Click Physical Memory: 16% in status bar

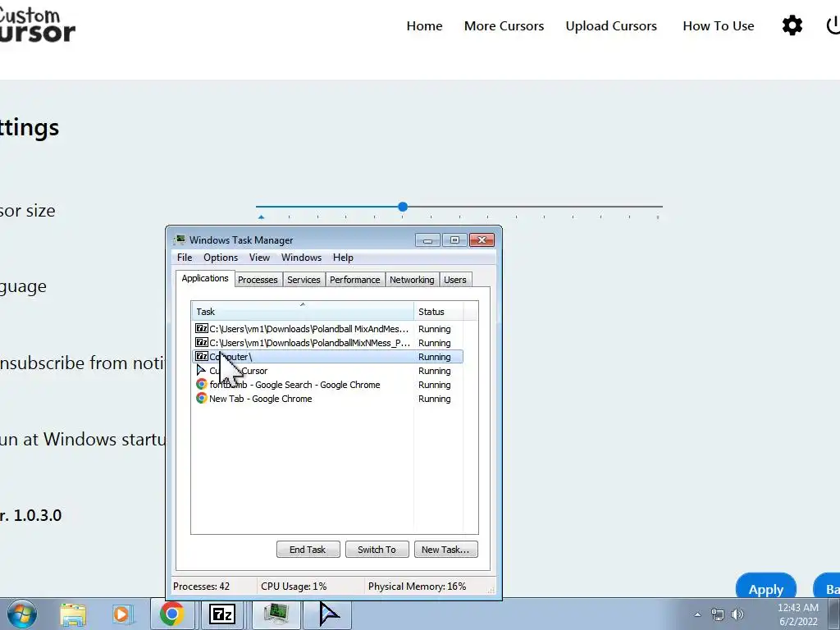coord(417,586)
